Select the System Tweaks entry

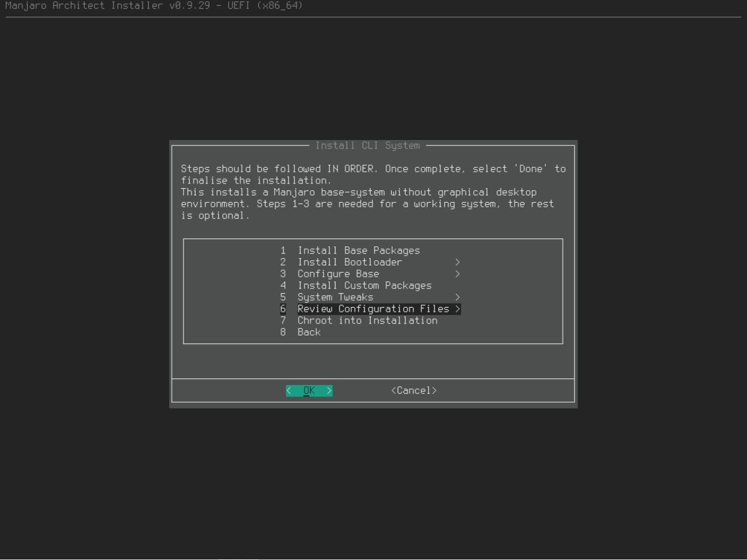(335, 297)
